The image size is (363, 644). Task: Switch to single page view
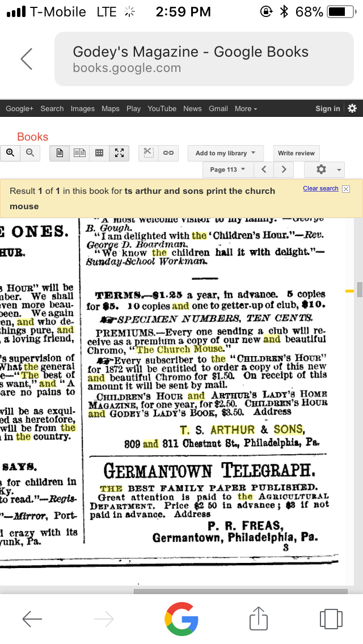pos(60,153)
